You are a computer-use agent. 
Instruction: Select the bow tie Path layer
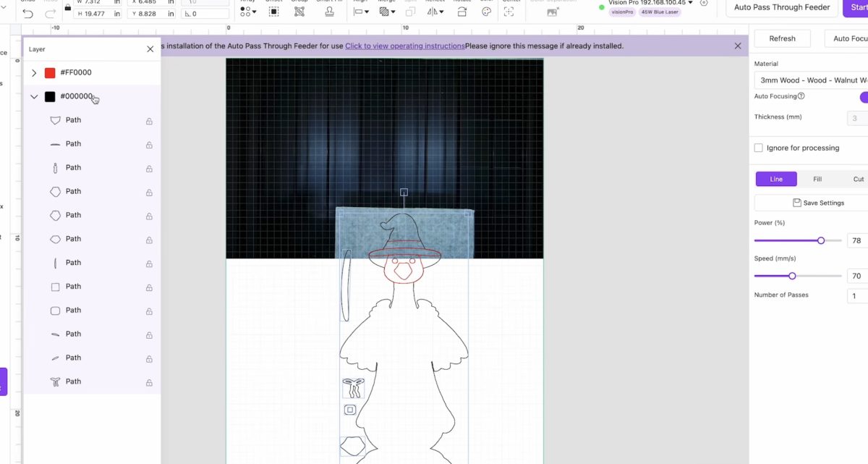point(92,381)
